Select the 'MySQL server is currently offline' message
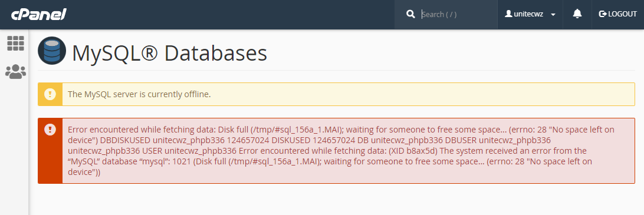This screenshot has width=644, height=215. point(139,94)
